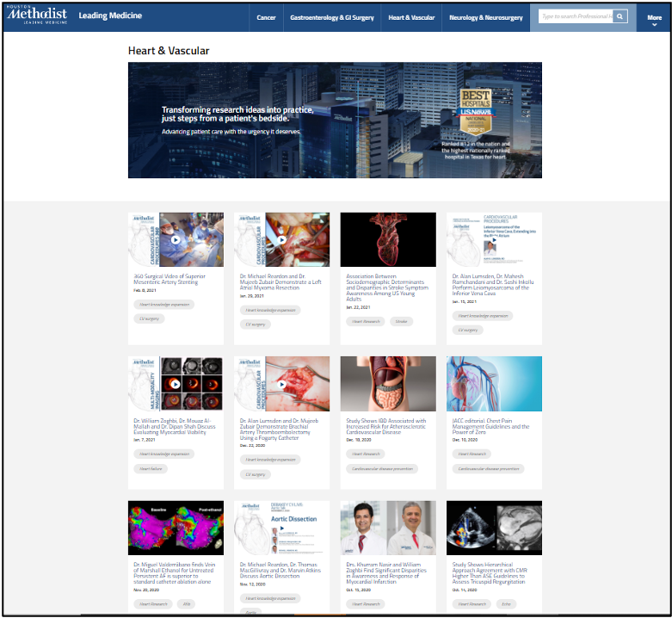Open IBD Atherosclerotic Cardiovascular Disease study title
The width and height of the screenshot is (672, 618).
pyautogui.click(x=386, y=426)
